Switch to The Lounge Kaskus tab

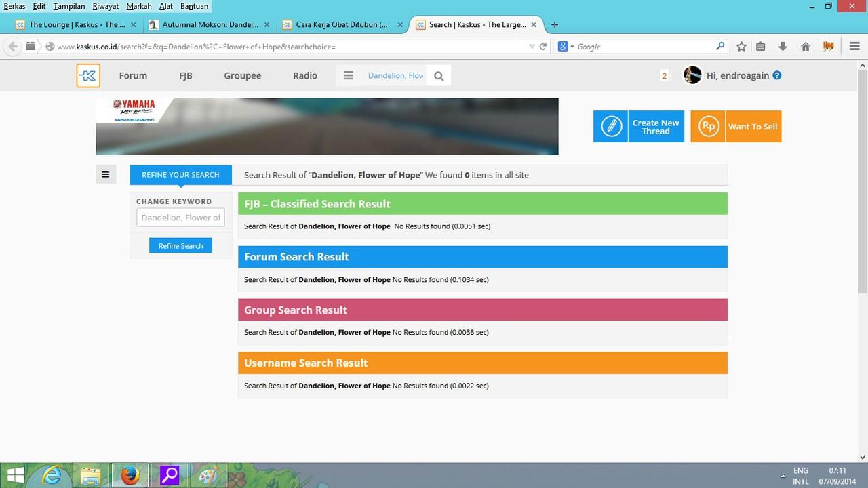(77, 24)
